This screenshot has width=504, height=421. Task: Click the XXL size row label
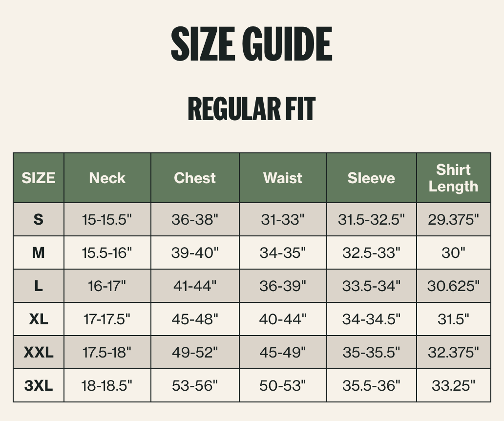[x=39, y=352]
